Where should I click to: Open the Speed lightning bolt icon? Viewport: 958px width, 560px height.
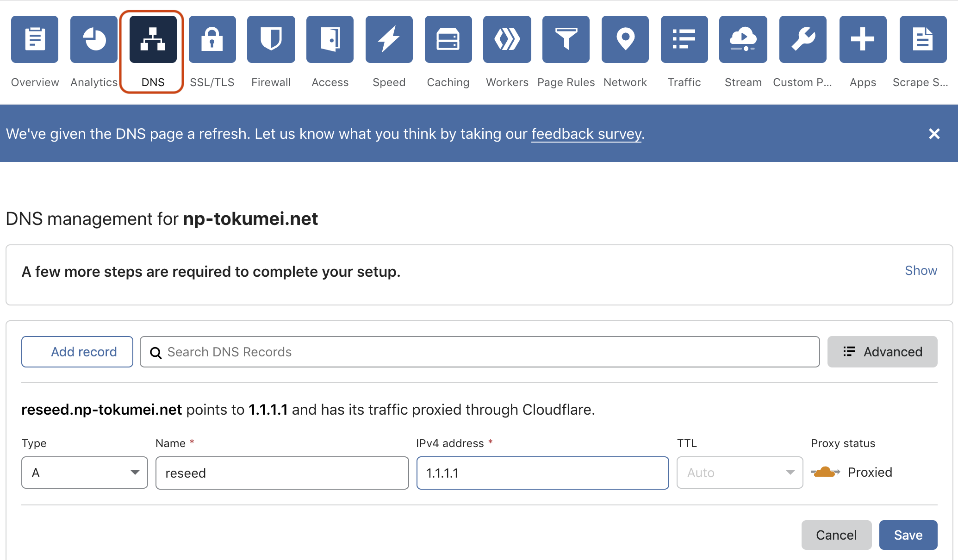[x=389, y=39]
